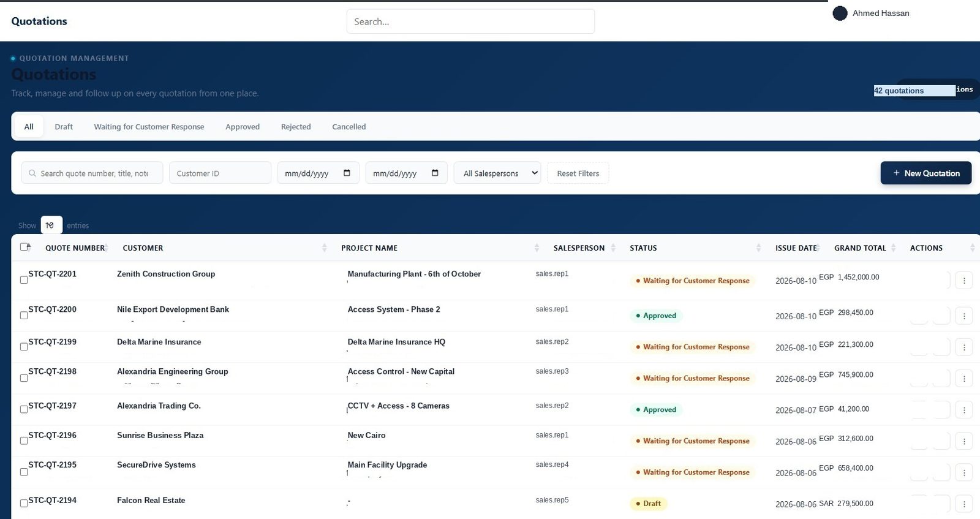Click the Reset Filters button

tap(578, 173)
